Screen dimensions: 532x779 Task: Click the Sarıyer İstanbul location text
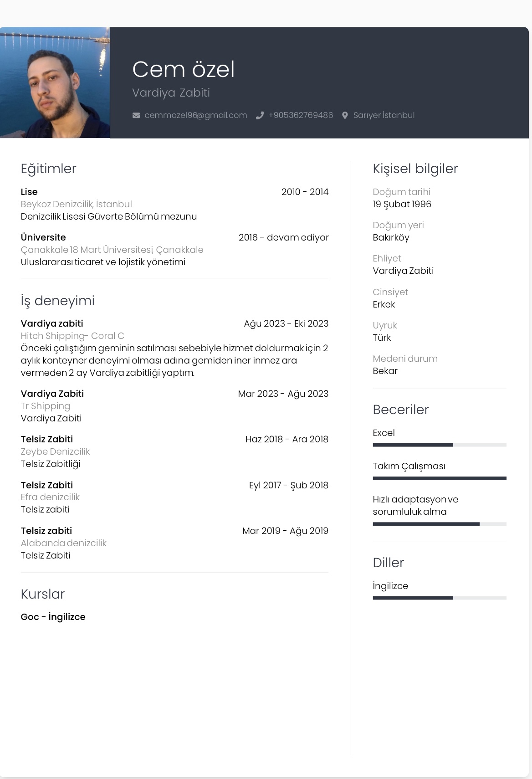coord(384,116)
